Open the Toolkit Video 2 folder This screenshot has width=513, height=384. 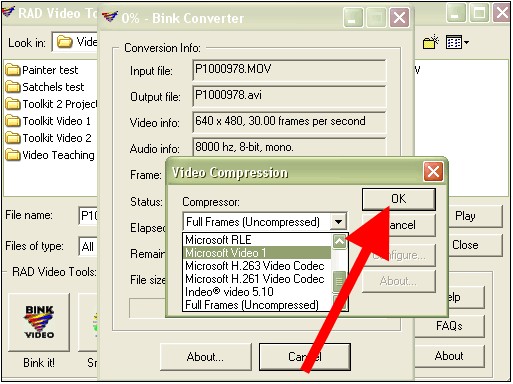pos(48,138)
